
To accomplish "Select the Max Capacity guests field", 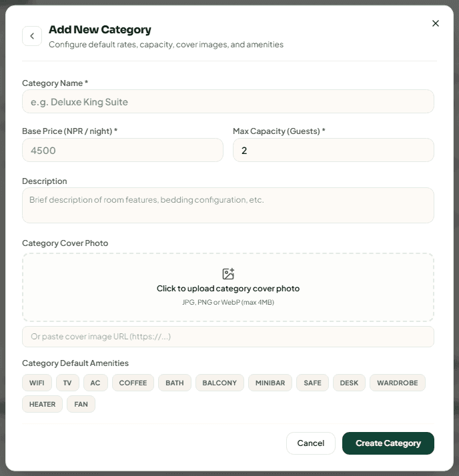I will tap(333, 150).
